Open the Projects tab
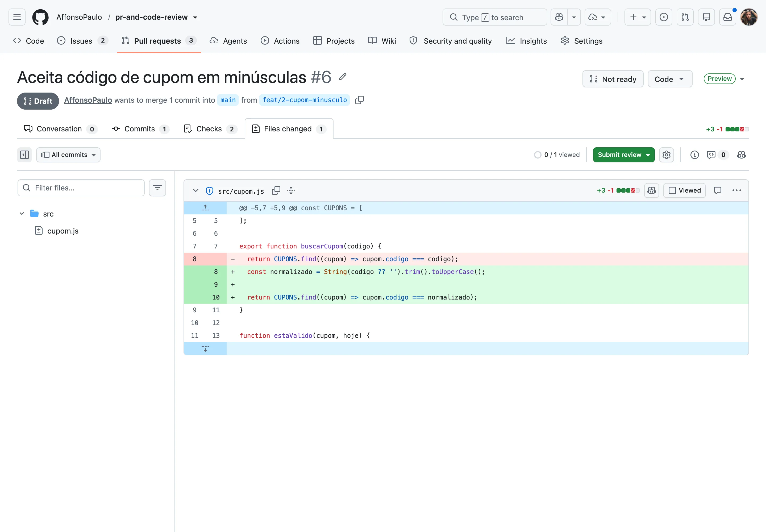This screenshot has width=766, height=532. coord(334,41)
